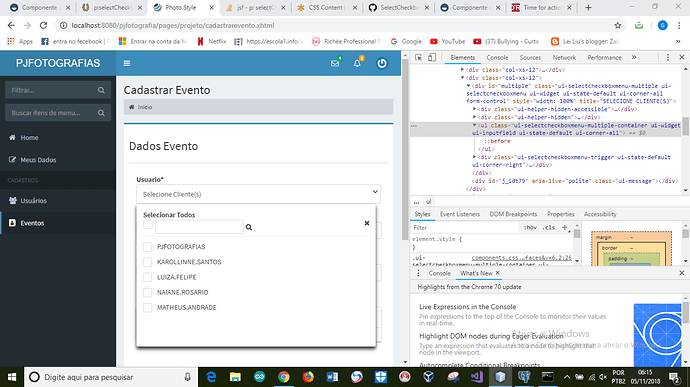Open the Event Listeners tab

[x=460, y=214]
